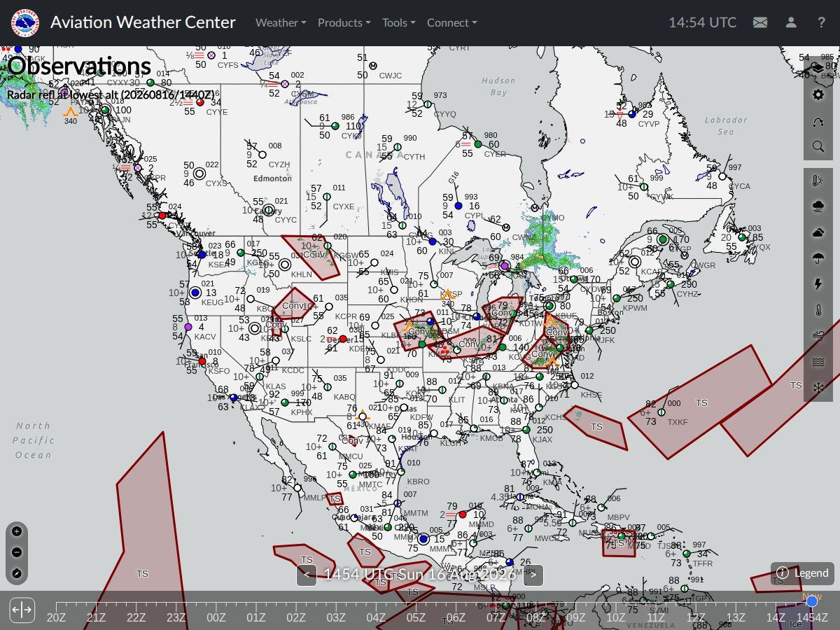Viewport: 840px width, 630px height.
Task: Click the CYYQ station label
Action: pyautogui.click(x=445, y=113)
